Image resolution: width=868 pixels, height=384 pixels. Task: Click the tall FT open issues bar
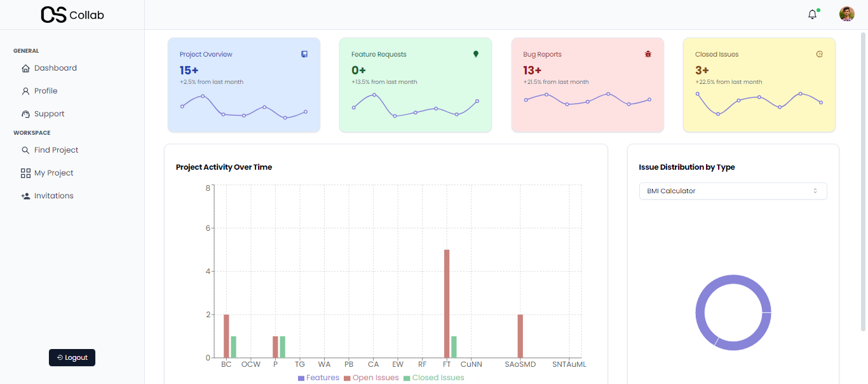pyautogui.click(x=447, y=303)
